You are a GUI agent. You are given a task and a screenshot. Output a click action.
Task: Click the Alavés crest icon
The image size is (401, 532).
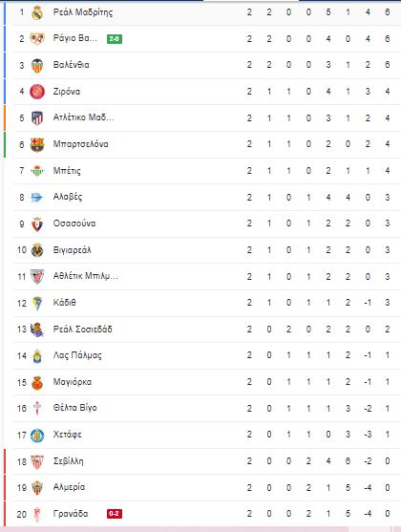37,197
